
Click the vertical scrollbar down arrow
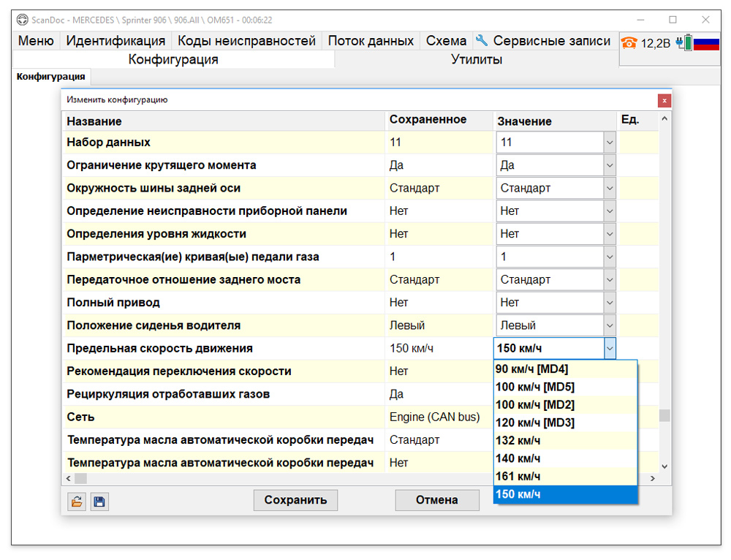[664, 466]
